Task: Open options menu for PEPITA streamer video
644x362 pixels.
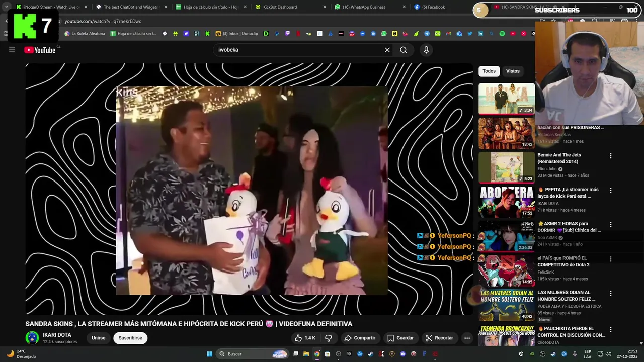Action: 611,191
